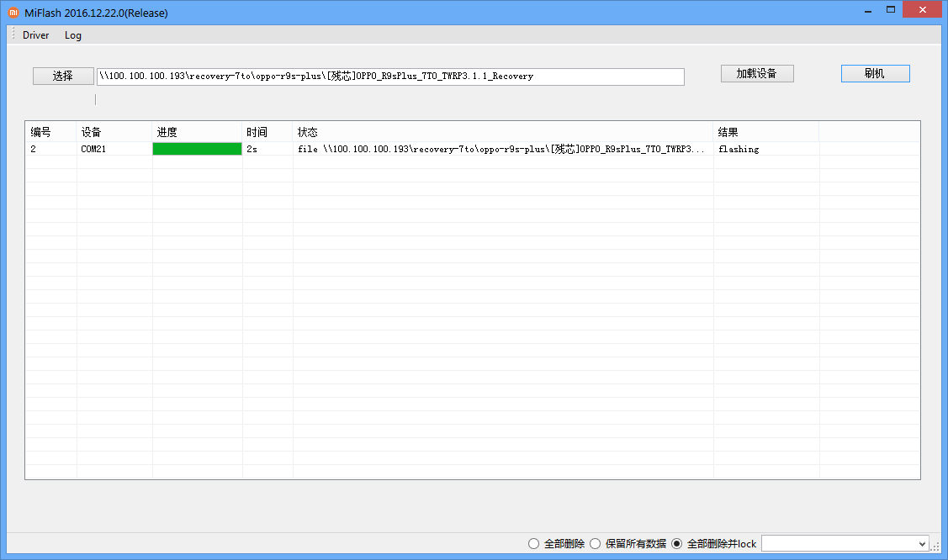Maximize the MiFlash window
This screenshot has width=948, height=560.
tap(891, 9)
